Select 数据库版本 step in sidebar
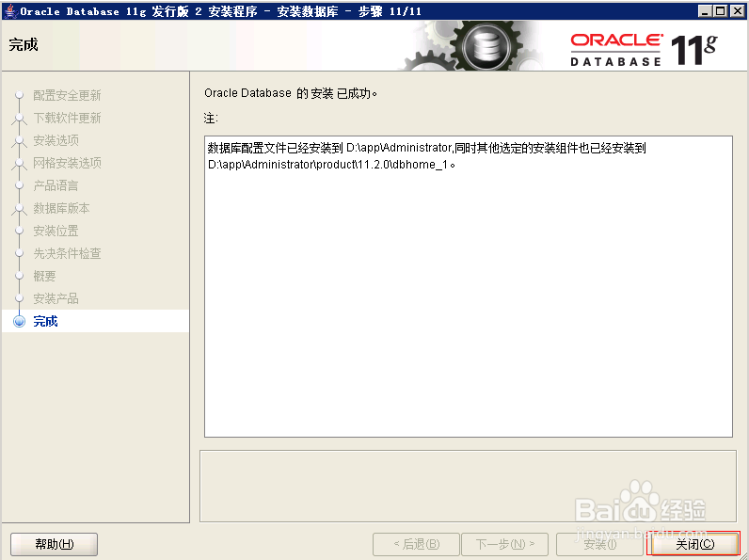Image resolution: width=749 pixels, height=560 pixels. click(x=61, y=208)
